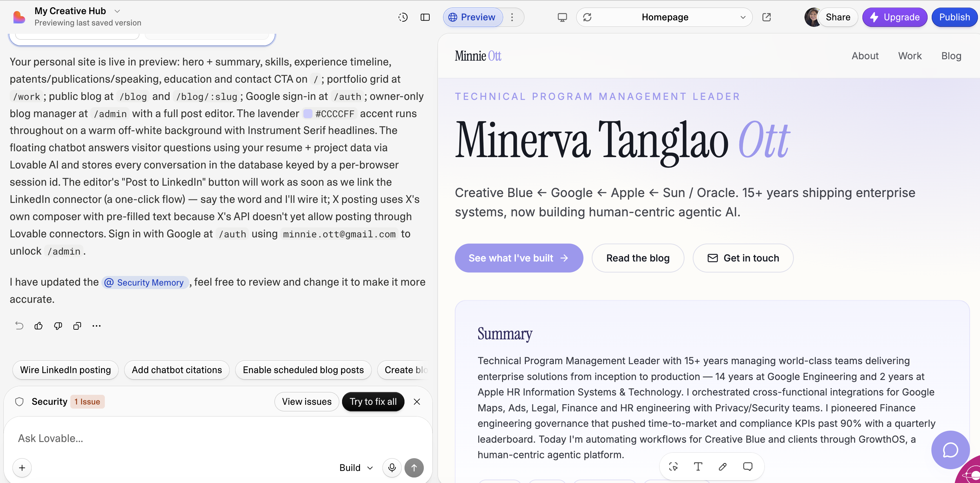Click Previewing last saved version text
980x483 pixels.
[88, 23]
